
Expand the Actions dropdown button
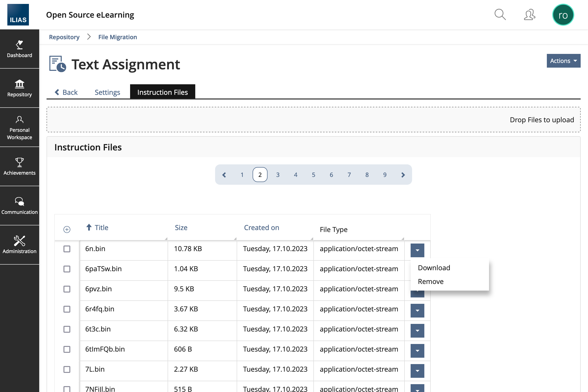[x=563, y=61]
